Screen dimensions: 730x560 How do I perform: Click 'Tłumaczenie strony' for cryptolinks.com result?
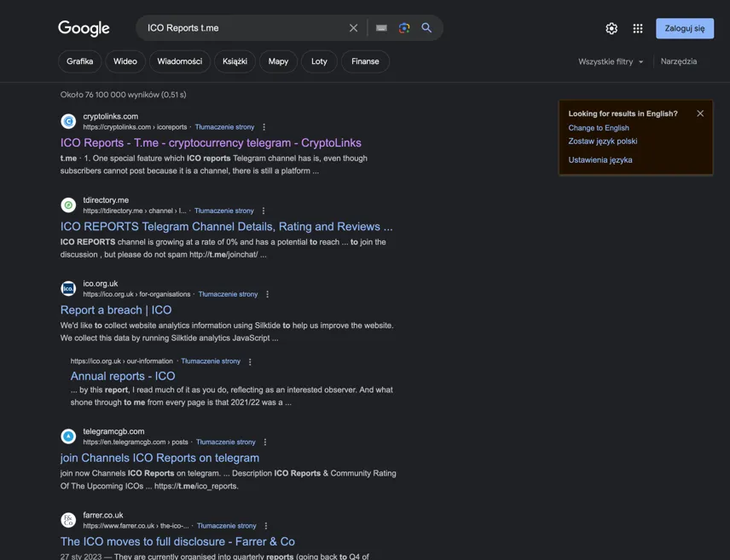point(225,127)
